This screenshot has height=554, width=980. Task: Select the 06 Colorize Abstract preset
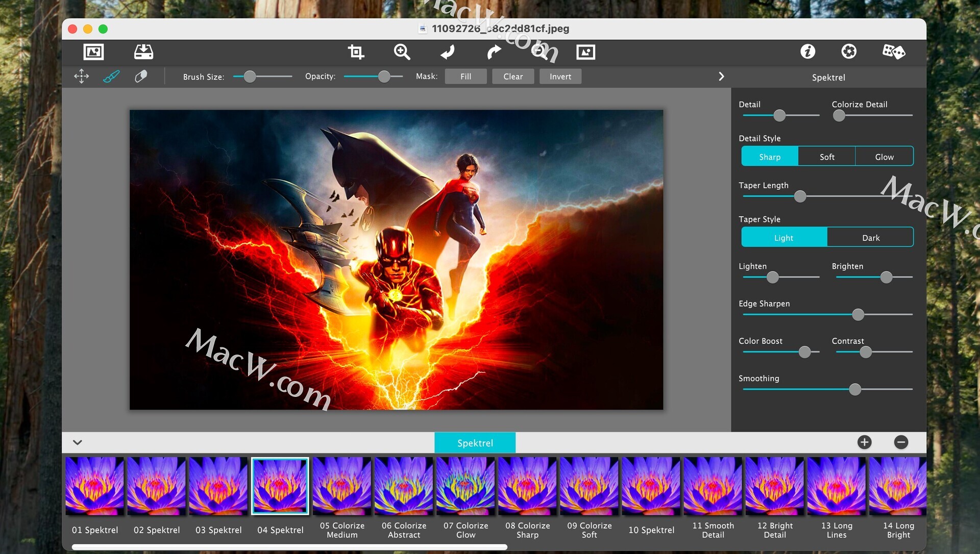click(x=404, y=486)
